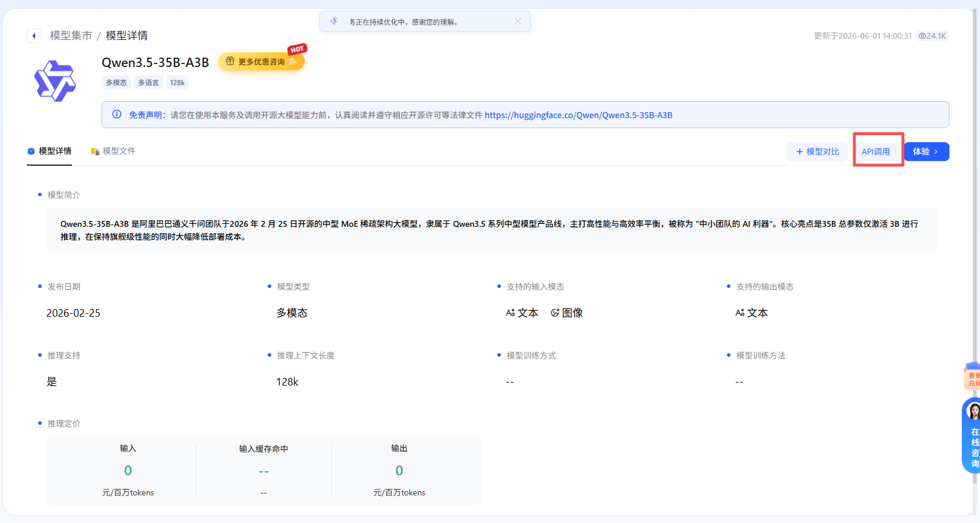
Task: Switch to the 模型文件 tab
Action: tap(113, 151)
